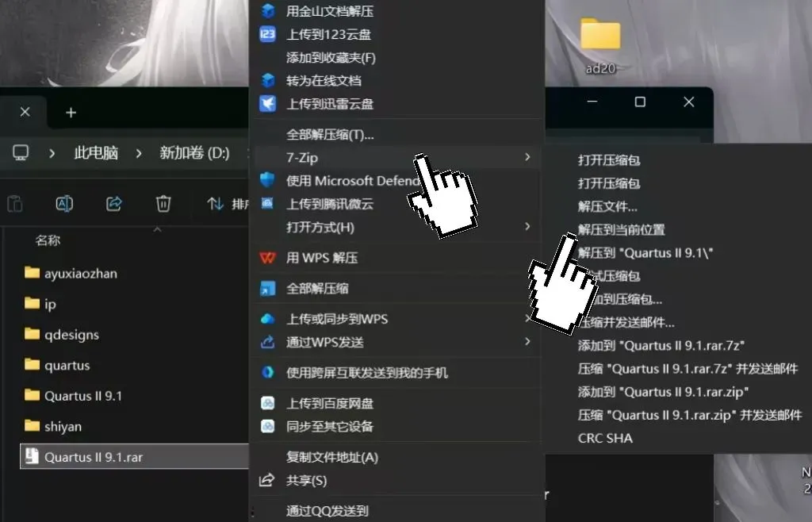This screenshot has width=812, height=522.
Task: Select 压缩 "Quartus II 9.1.rar.7z" 并发送邮件
Action: pyautogui.click(x=688, y=369)
